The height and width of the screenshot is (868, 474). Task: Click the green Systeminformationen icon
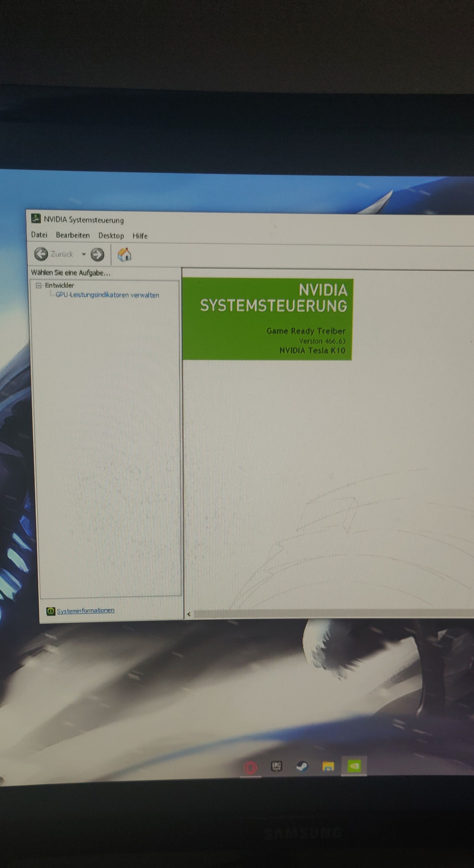pyautogui.click(x=50, y=611)
